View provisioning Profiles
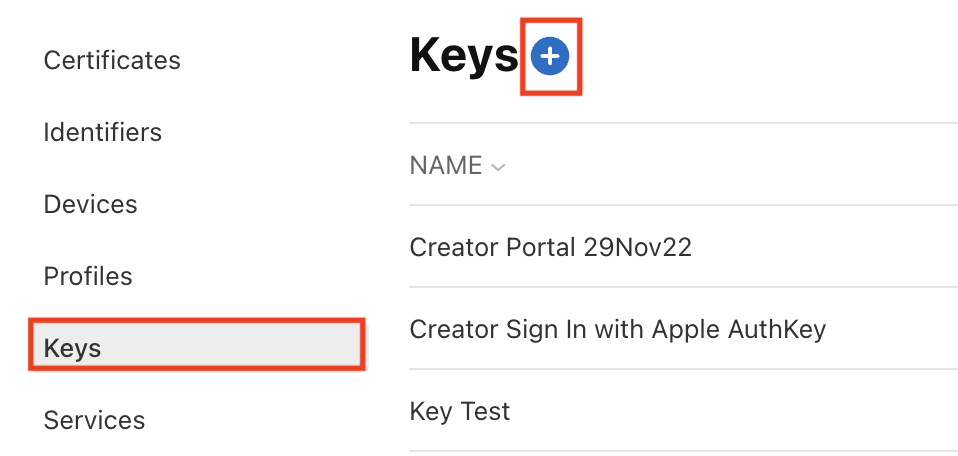 (88, 276)
